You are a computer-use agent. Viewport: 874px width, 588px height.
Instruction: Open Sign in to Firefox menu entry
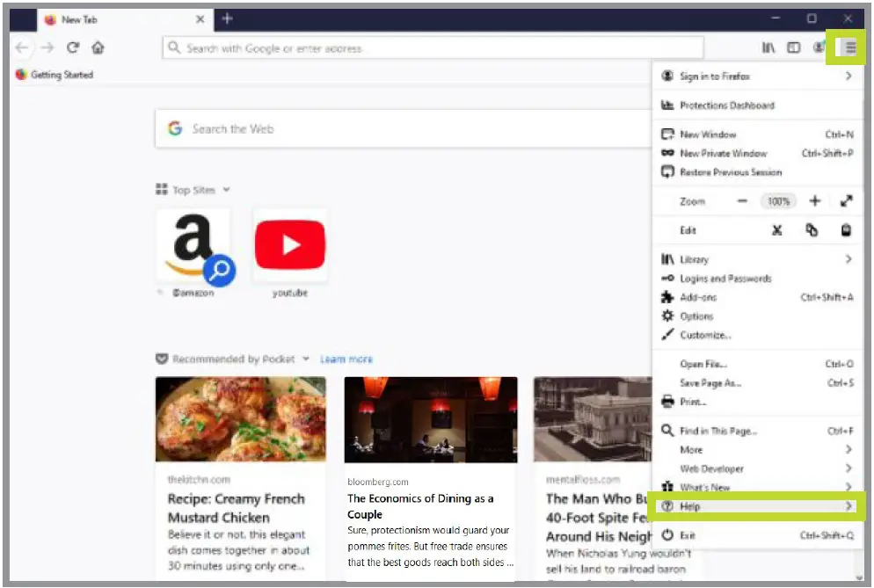(757, 76)
